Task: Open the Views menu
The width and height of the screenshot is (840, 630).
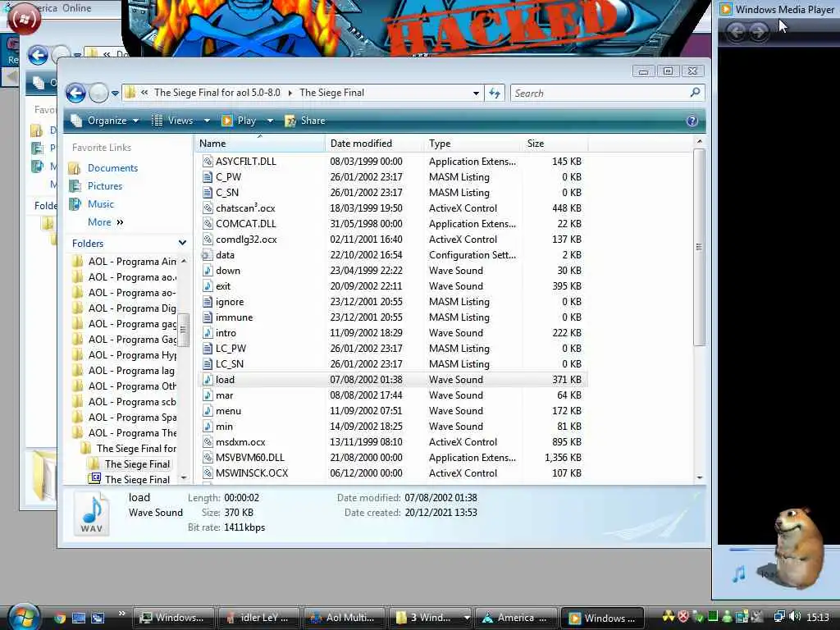Action: (174, 121)
